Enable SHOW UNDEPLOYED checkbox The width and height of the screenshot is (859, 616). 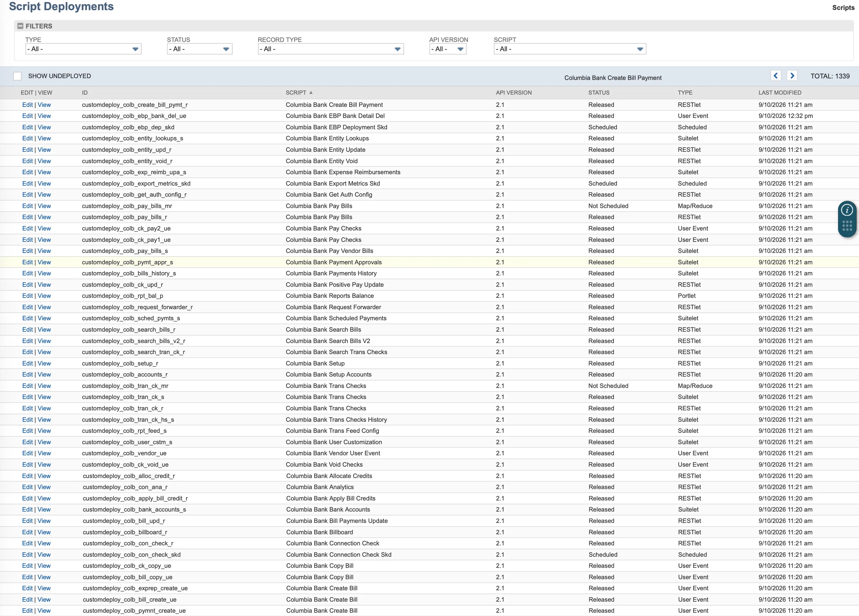(17, 76)
